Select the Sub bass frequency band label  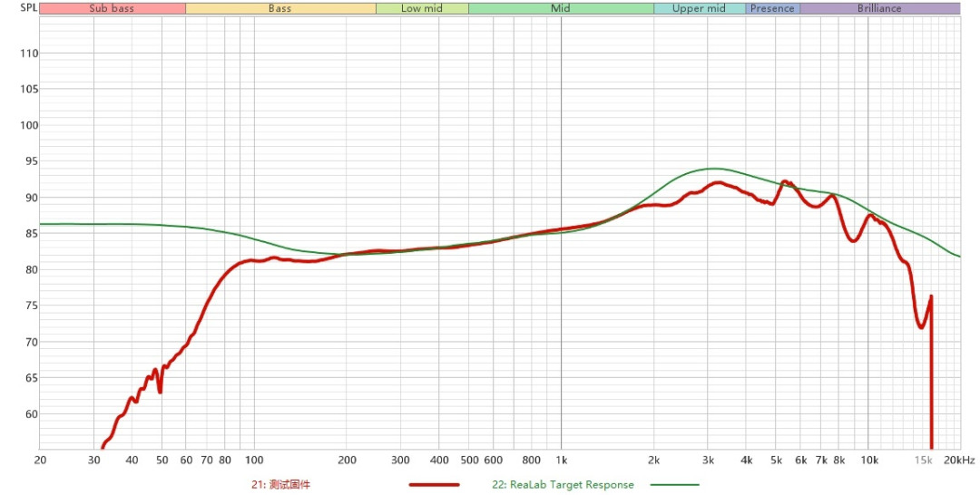pyautogui.click(x=112, y=9)
